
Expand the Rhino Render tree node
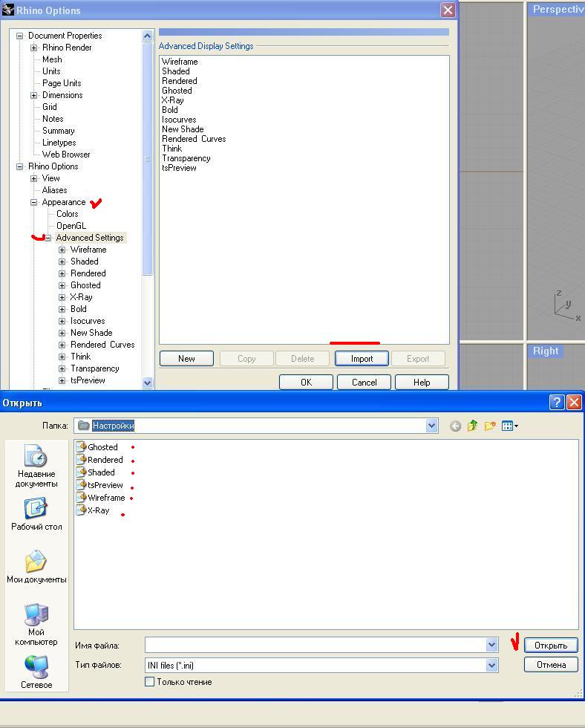pos(33,48)
